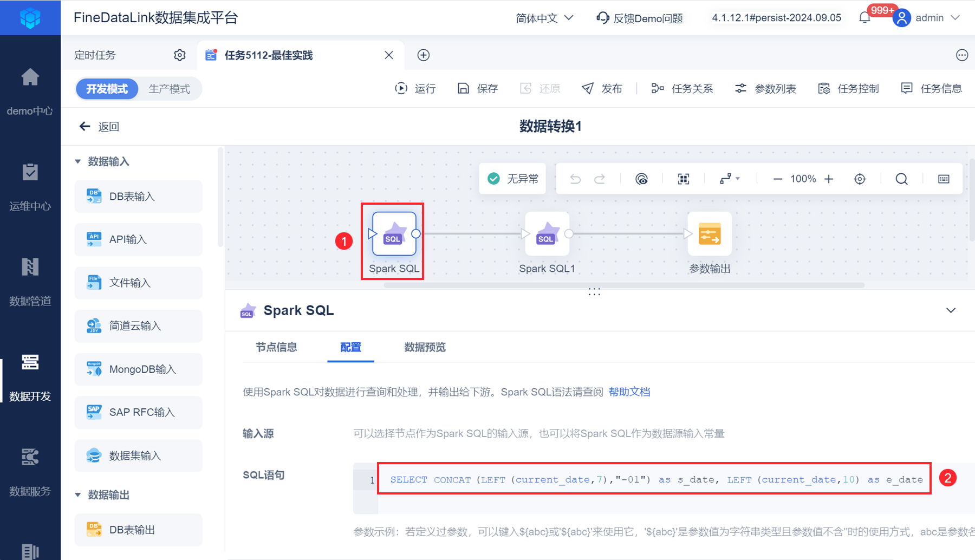Click the keyboard shortcuts icon
The height and width of the screenshot is (560, 975).
[x=944, y=179]
